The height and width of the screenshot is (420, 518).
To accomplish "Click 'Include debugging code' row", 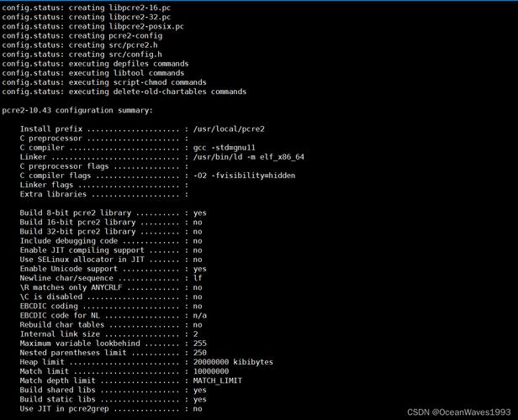I will point(111,241).
